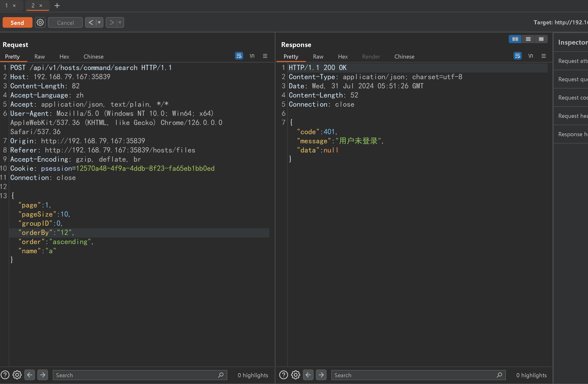Click the Inspector panel toggle icon
The height and width of the screenshot is (384, 588).
click(x=541, y=39)
